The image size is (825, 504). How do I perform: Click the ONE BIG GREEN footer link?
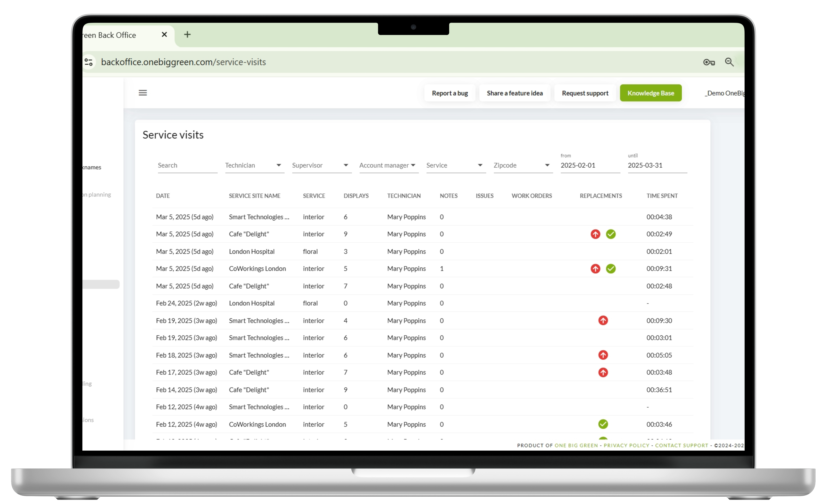click(x=576, y=445)
